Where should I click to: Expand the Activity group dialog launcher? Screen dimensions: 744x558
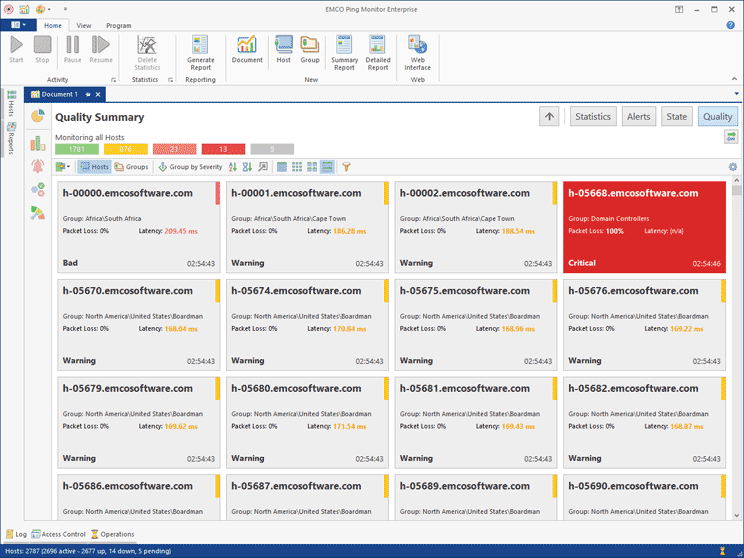tap(113, 79)
